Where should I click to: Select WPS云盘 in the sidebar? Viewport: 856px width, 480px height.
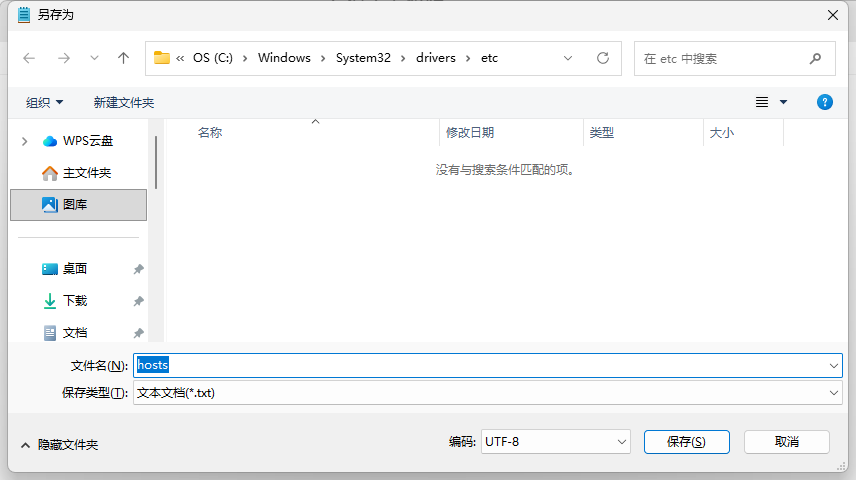78,141
